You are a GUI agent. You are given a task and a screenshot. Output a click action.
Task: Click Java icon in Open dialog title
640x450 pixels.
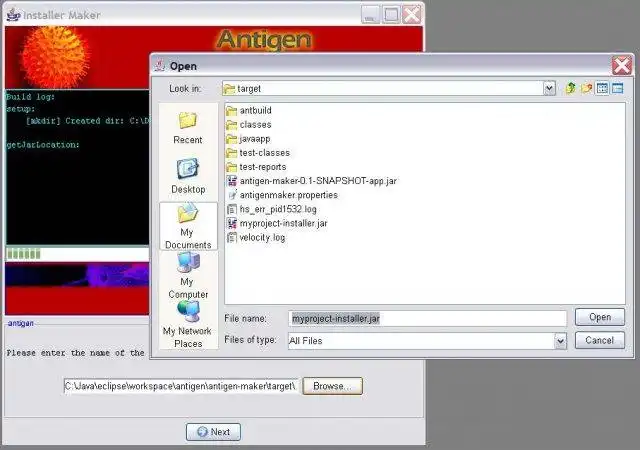[x=160, y=65]
